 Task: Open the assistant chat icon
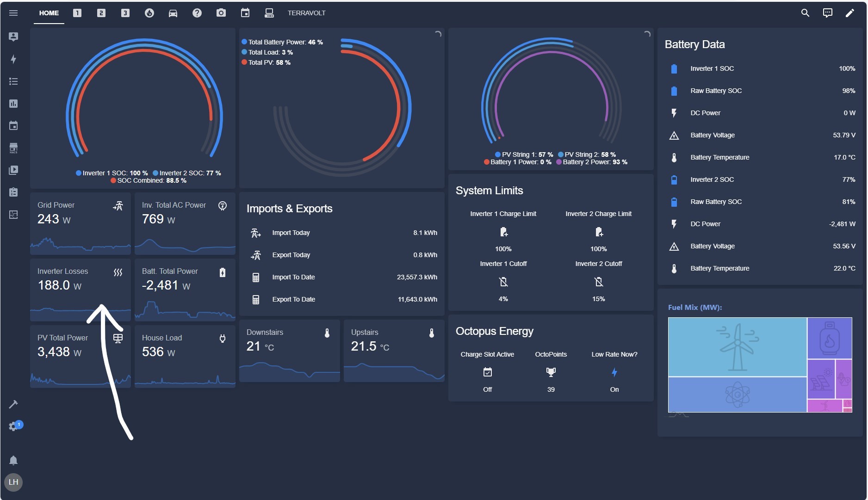[x=827, y=13]
